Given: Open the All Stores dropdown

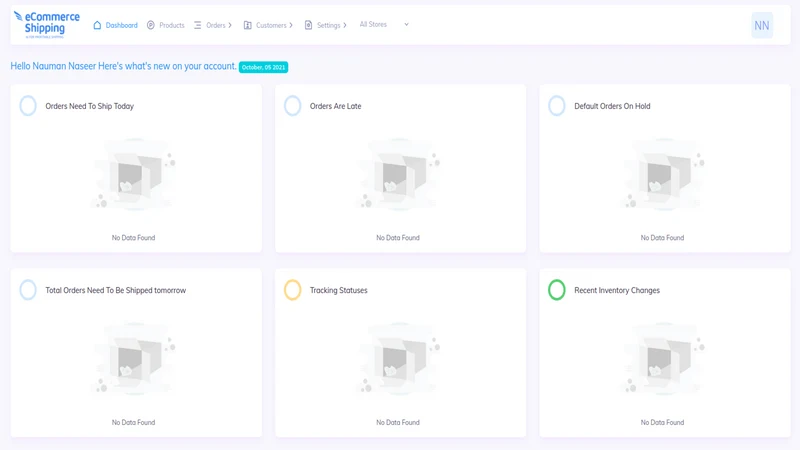Looking at the screenshot, I should pyautogui.click(x=384, y=24).
